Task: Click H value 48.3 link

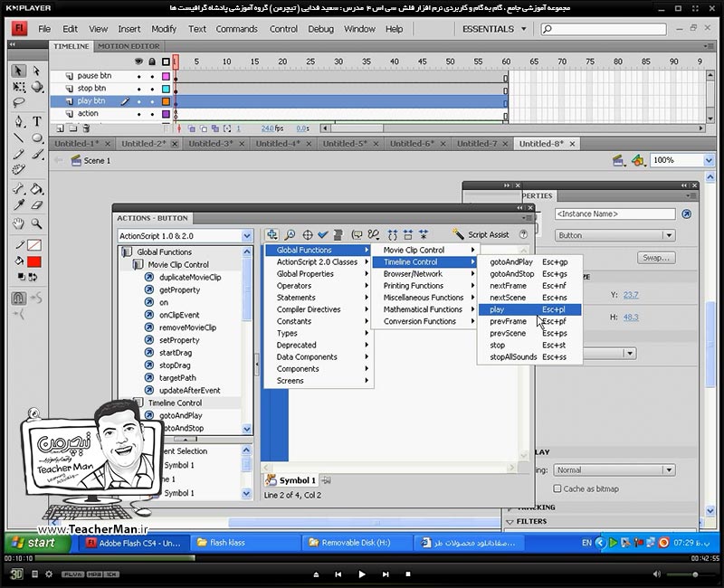Action: pos(631,318)
